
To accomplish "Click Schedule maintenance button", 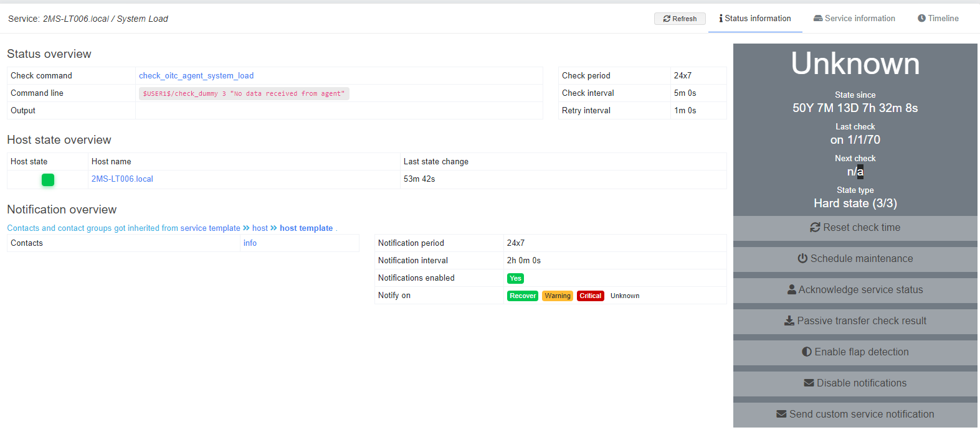I will [855, 259].
